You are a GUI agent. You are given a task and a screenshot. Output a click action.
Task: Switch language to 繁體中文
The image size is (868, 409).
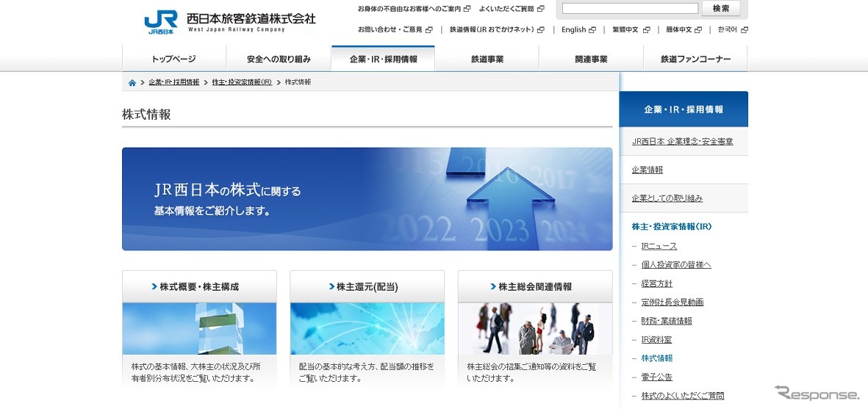(625, 30)
